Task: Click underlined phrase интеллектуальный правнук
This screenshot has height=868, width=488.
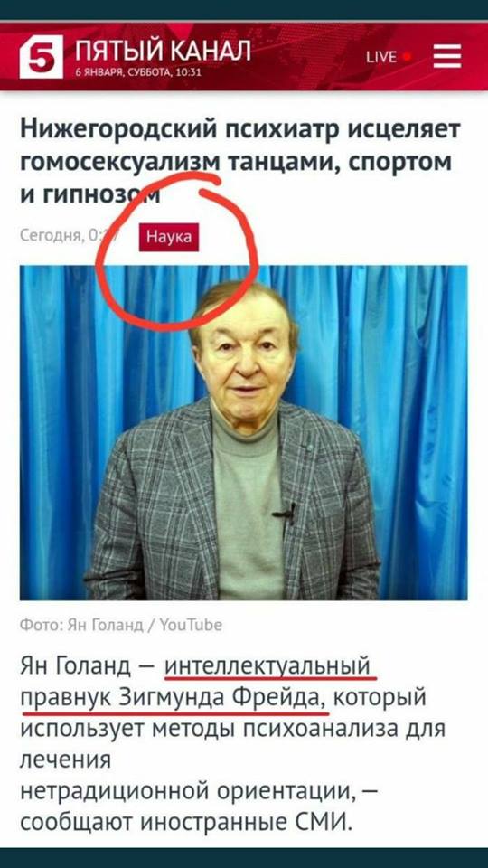Action: tap(196, 681)
